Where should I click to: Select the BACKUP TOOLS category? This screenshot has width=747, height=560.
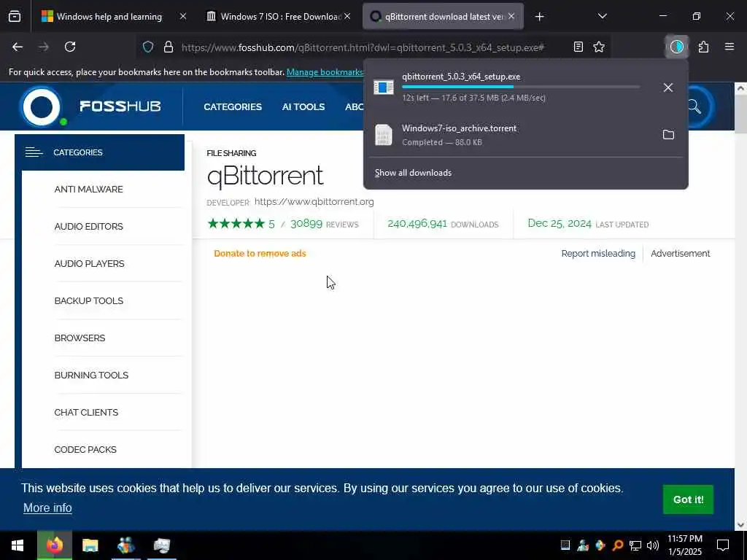coord(88,300)
